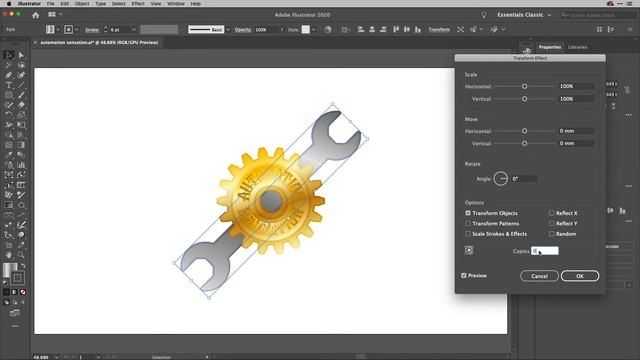Image resolution: width=640 pixels, height=360 pixels.
Task: Open the File menu
Action: 51,4
